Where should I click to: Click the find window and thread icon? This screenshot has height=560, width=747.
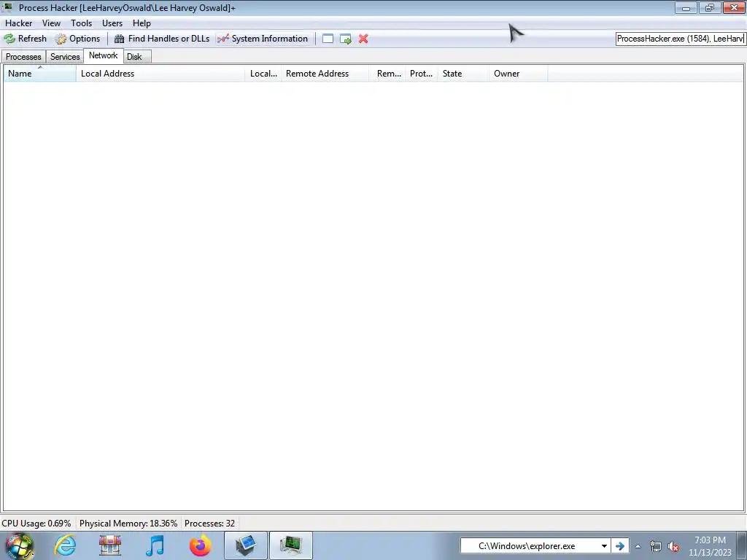(345, 39)
